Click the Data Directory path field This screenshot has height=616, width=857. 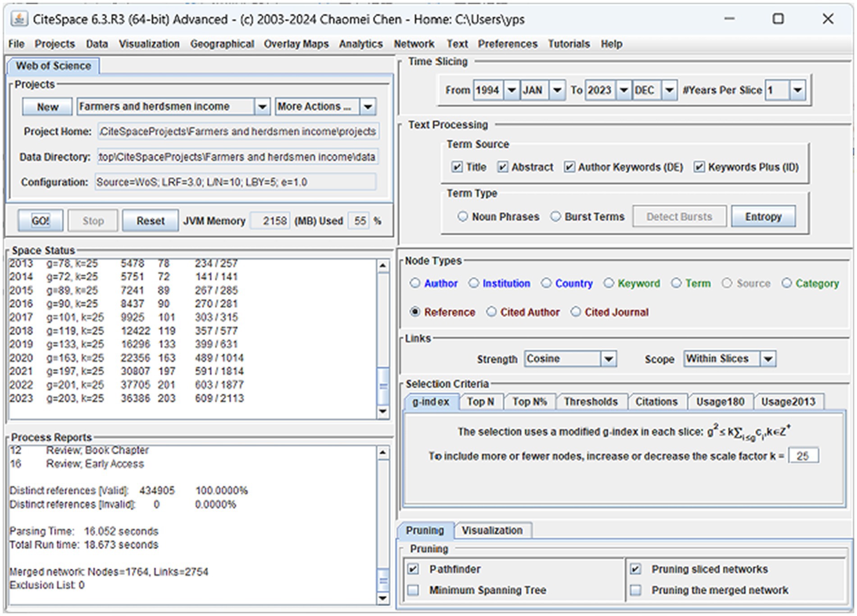[x=238, y=157]
